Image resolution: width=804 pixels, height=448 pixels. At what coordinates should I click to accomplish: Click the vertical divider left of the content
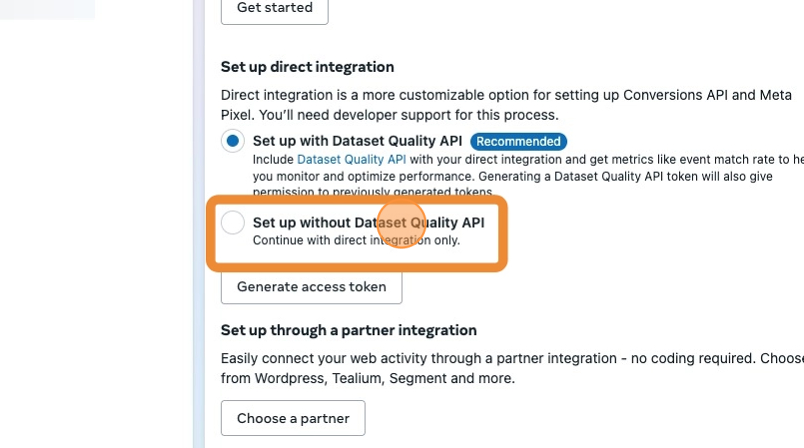point(198,224)
